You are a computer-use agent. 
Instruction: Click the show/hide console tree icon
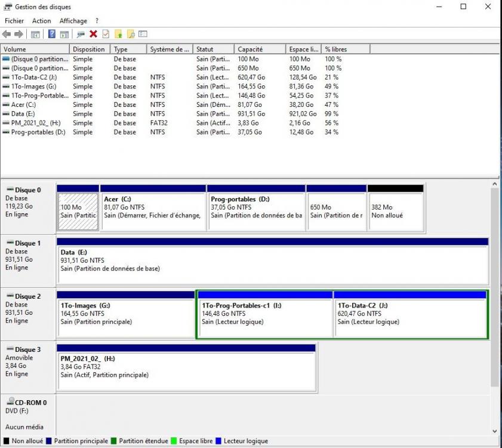pos(36,34)
